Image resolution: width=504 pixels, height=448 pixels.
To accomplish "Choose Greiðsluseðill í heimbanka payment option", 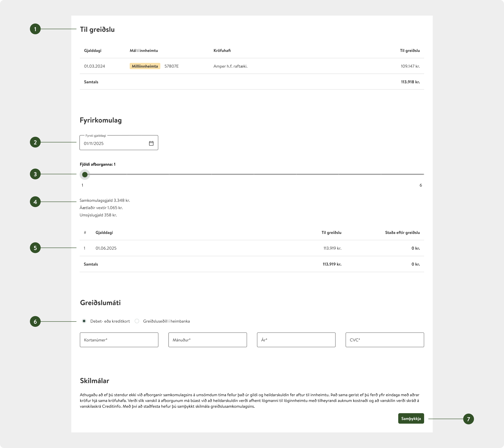I will [x=137, y=321].
